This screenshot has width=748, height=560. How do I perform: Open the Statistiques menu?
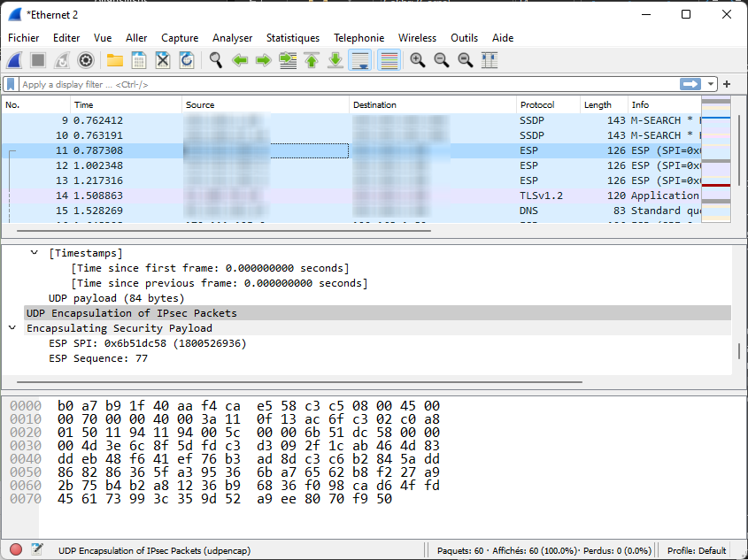[x=293, y=38]
